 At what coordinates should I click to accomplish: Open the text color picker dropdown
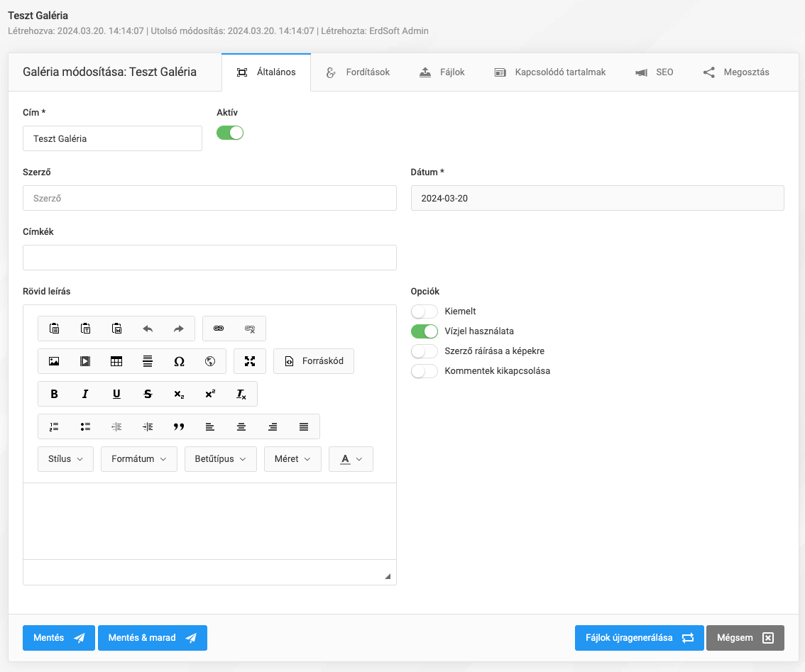[351, 459]
